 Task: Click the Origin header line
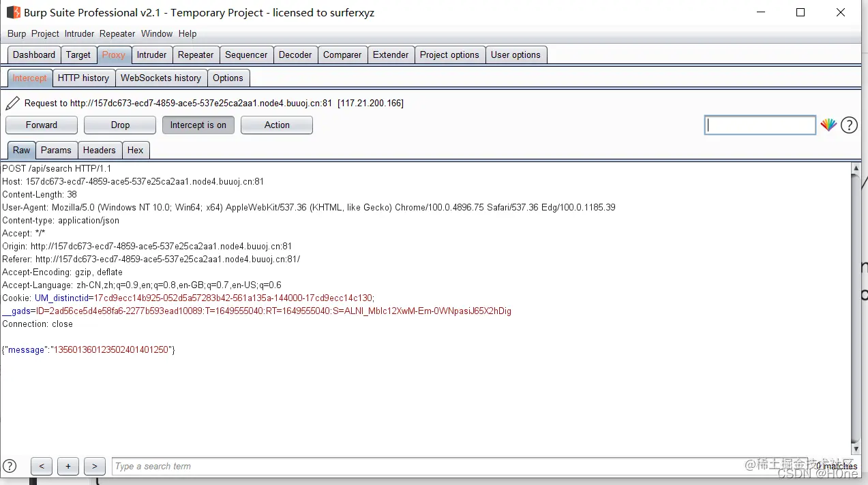click(x=147, y=246)
